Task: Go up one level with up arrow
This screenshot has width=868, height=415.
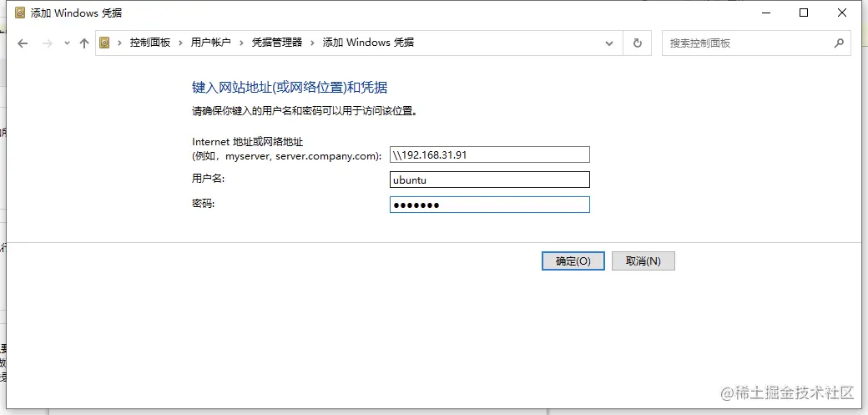Action: (x=84, y=43)
